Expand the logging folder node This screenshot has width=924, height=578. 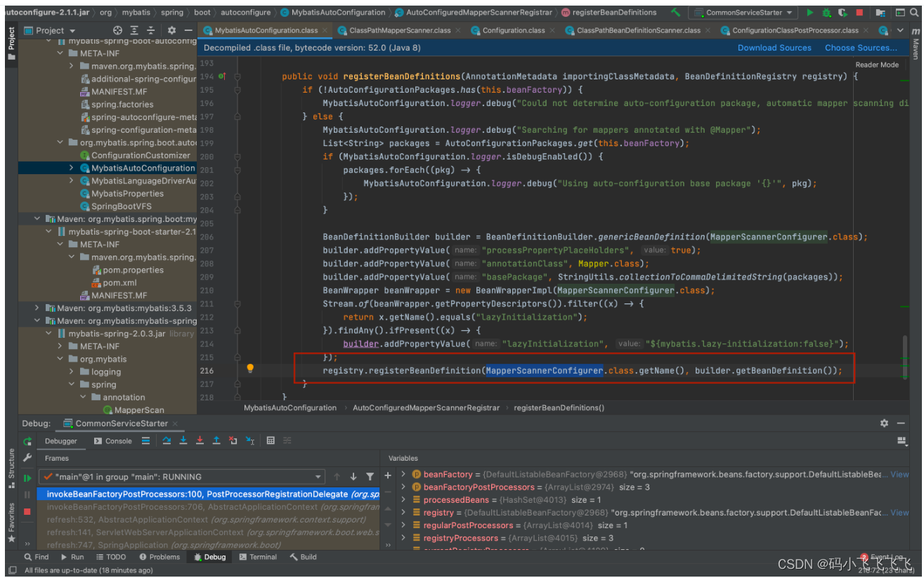72,372
